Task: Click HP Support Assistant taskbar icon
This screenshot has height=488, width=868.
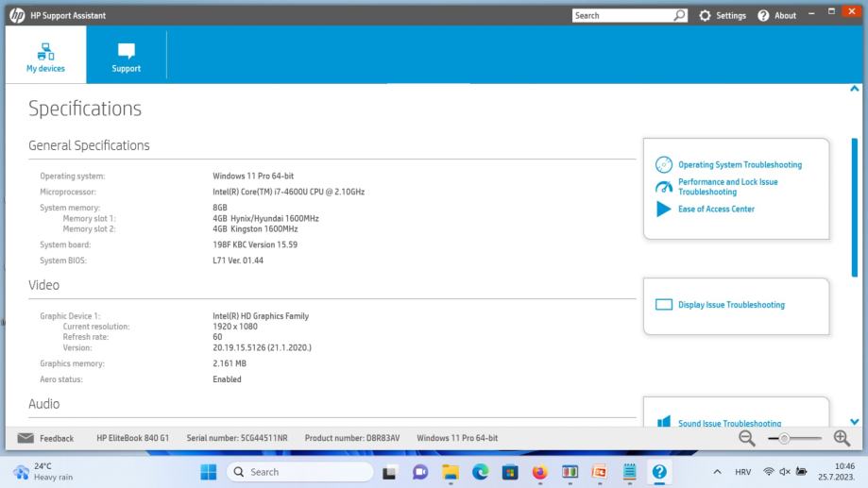Action: [659, 472]
